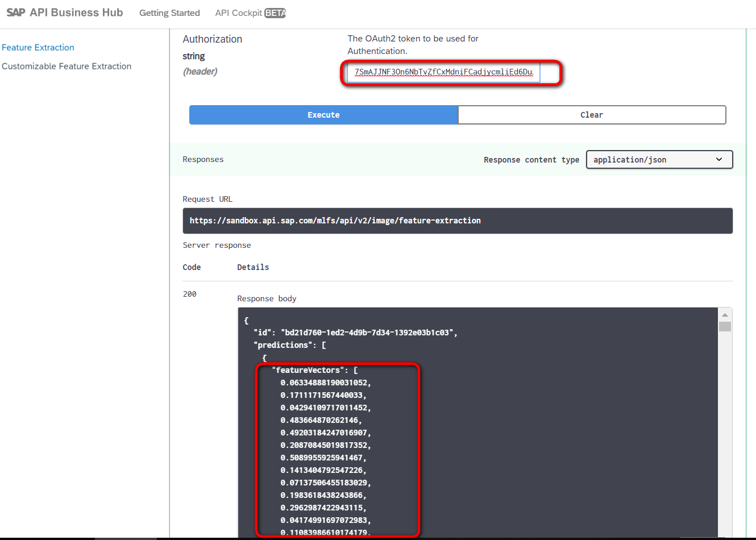Click value 0.06334888190031052

[x=326, y=383]
